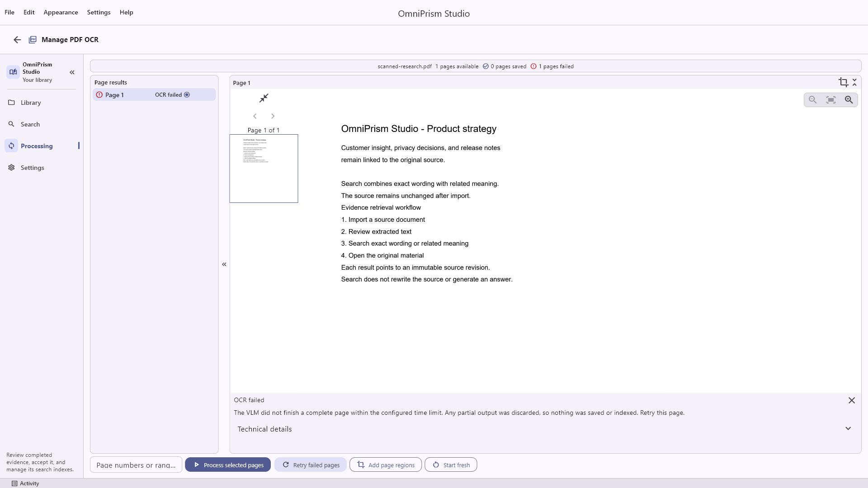Click the radio indicator next to OCR failed
The height and width of the screenshot is (488, 868).
coord(187,95)
